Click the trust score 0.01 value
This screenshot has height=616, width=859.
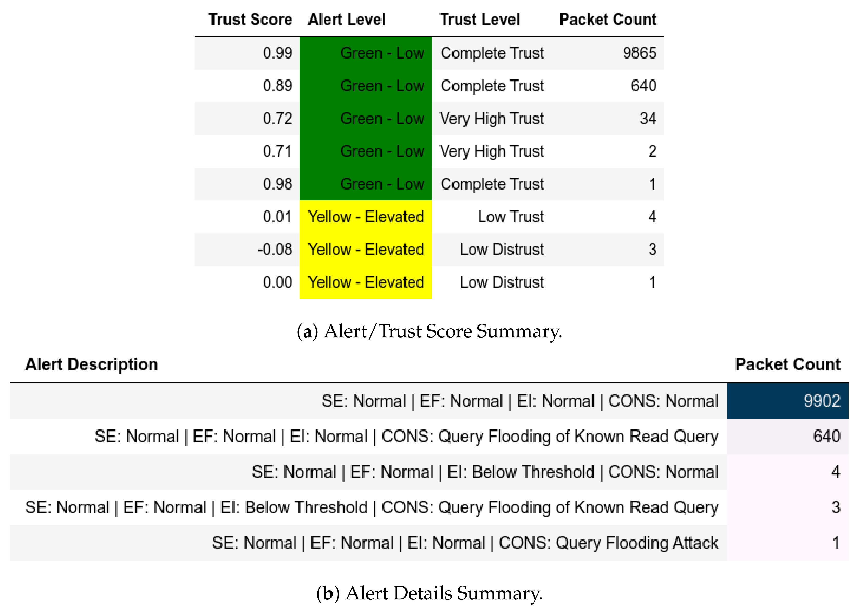277,217
